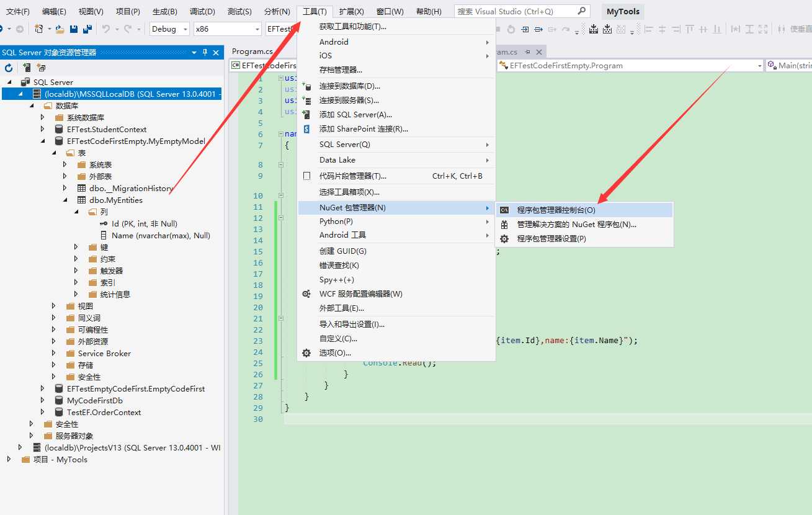Click the New Project toolbar icon
812x515 pixels.
point(39,29)
